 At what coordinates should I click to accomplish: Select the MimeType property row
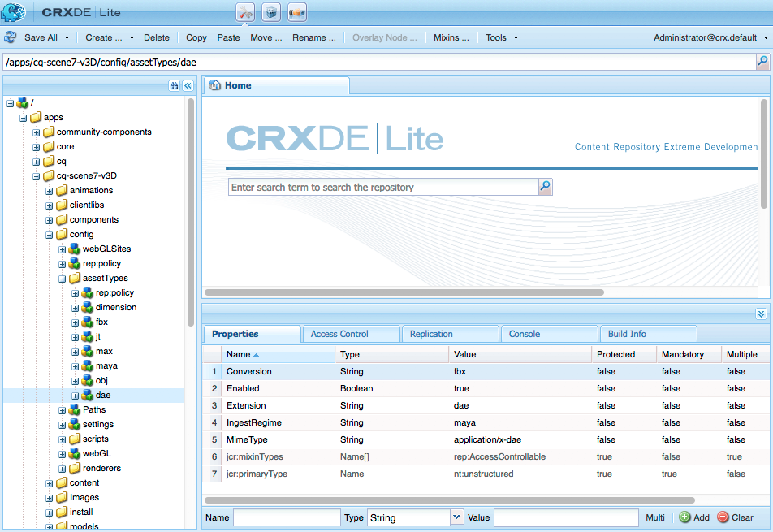(x=486, y=439)
